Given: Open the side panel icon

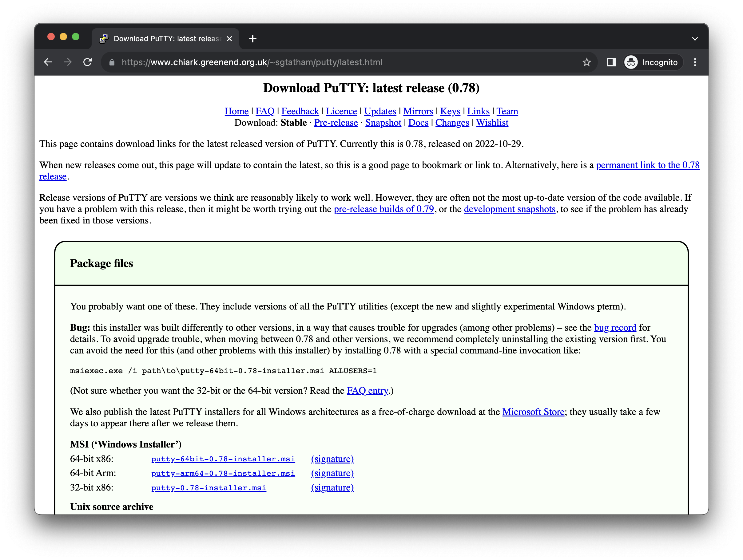Looking at the screenshot, I should tap(611, 62).
